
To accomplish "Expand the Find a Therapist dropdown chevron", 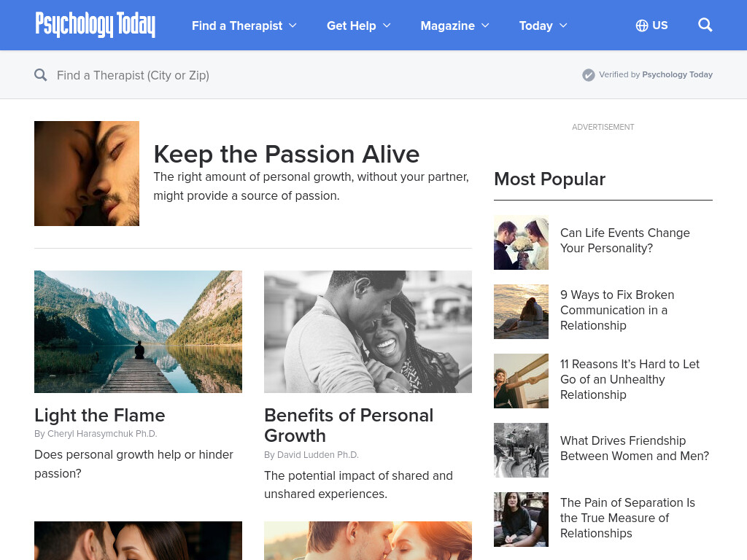I will point(293,26).
